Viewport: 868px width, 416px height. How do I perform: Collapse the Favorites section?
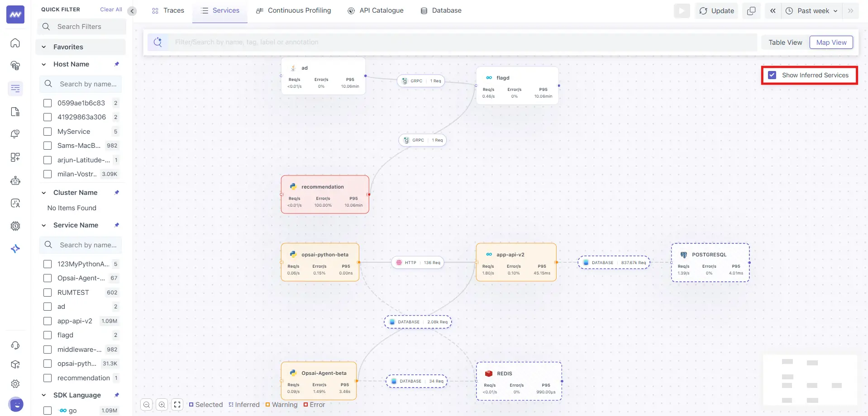44,47
